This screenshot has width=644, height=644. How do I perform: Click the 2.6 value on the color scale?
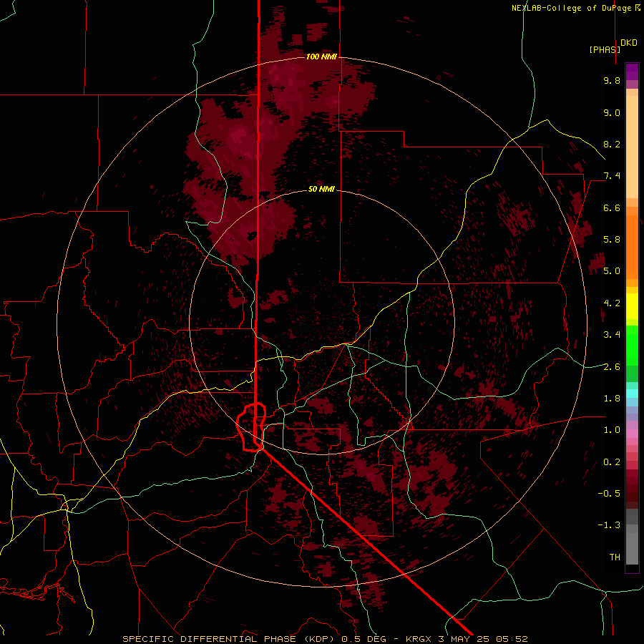pyautogui.click(x=612, y=367)
